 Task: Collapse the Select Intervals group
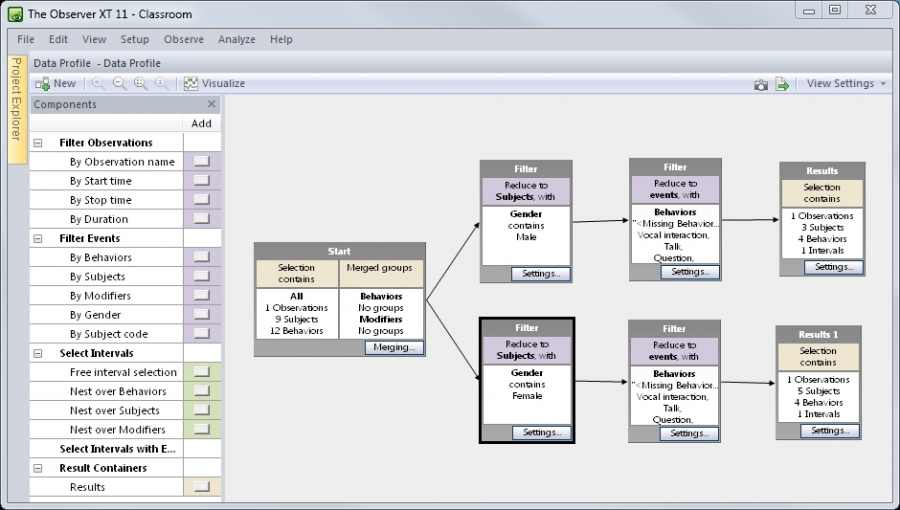point(38,353)
